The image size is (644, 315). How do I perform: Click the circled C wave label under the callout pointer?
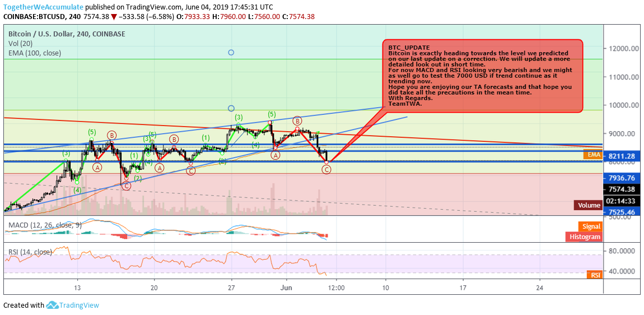point(326,169)
